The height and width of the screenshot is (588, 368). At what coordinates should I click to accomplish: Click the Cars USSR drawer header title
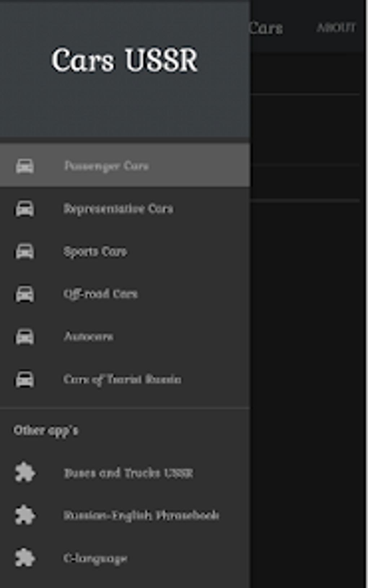124,60
